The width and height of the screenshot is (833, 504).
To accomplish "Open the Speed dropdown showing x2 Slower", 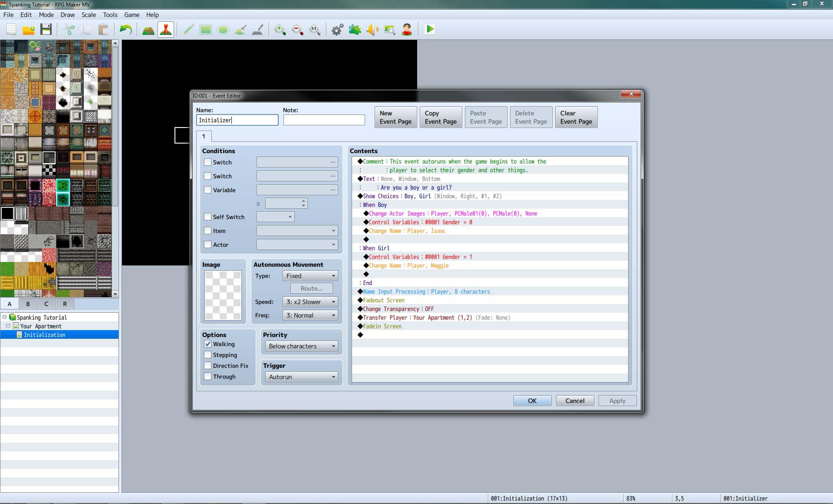I will [310, 302].
